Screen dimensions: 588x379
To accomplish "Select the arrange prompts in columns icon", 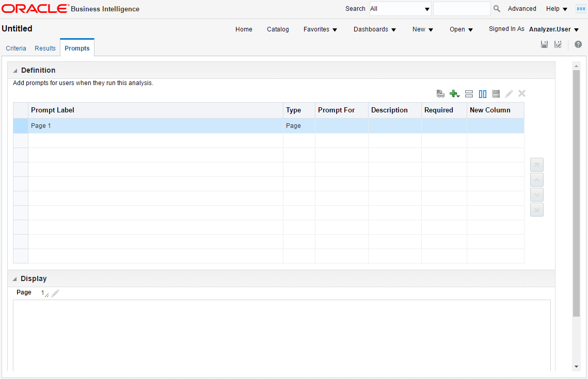I will click(x=483, y=93).
